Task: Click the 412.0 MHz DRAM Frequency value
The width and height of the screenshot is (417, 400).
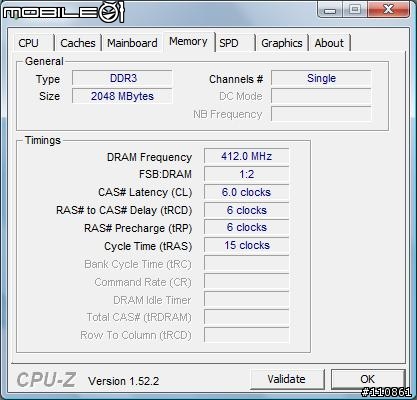Action: (247, 156)
